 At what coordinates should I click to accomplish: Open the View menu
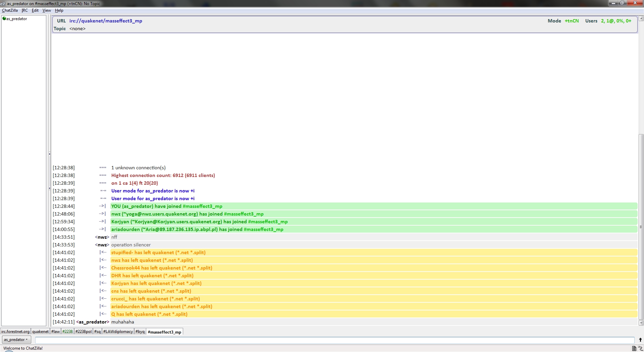coord(47,10)
